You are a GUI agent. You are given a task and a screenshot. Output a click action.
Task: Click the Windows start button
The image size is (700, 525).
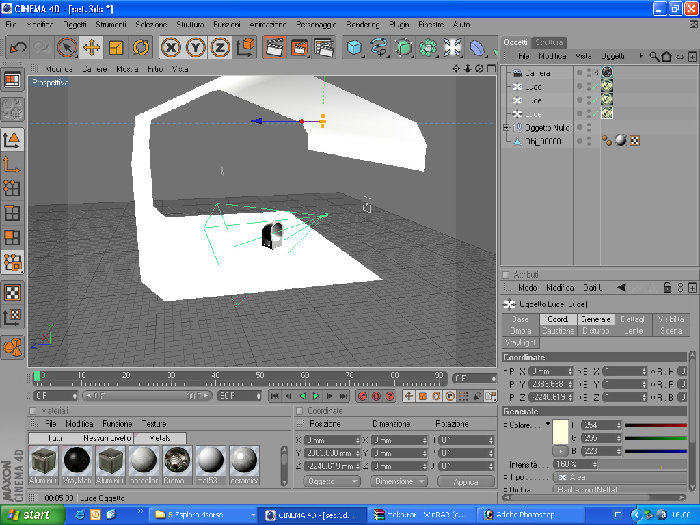click(33, 515)
